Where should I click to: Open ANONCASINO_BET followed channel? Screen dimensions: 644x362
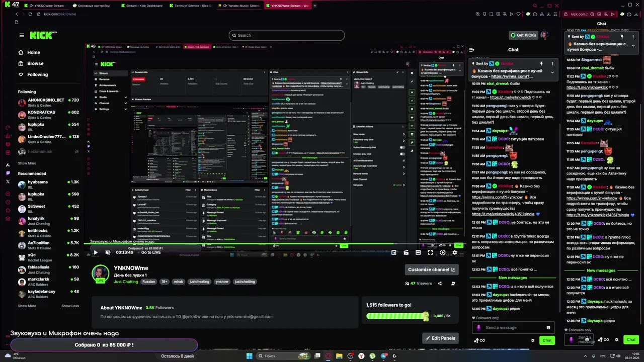(48, 103)
